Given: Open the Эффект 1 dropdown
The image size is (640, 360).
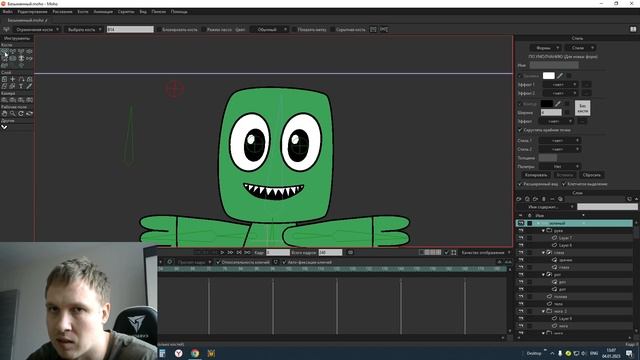Looking at the screenshot, I should click(x=560, y=84).
